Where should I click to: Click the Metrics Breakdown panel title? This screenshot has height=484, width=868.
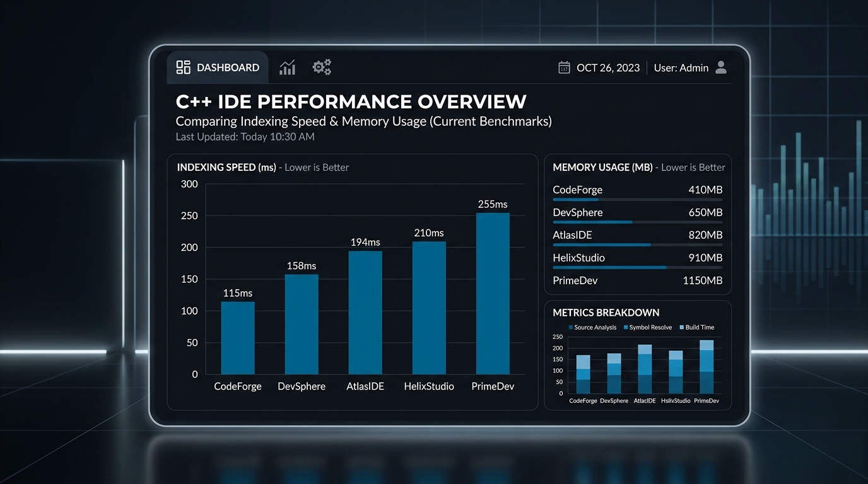pos(606,313)
